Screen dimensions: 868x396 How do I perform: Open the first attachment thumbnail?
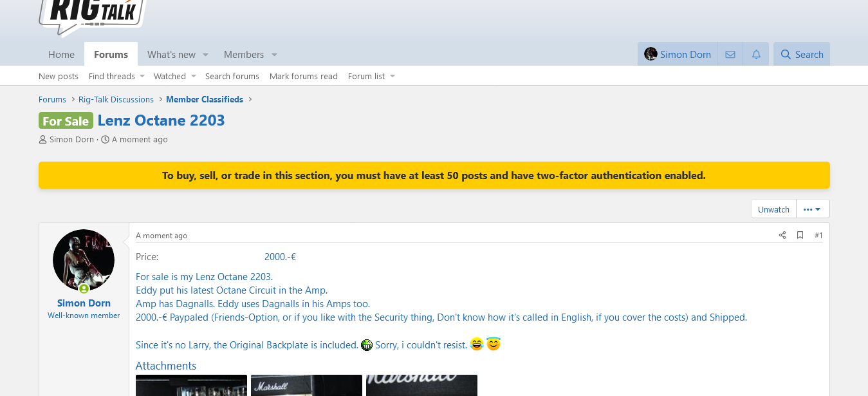coord(191,385)
